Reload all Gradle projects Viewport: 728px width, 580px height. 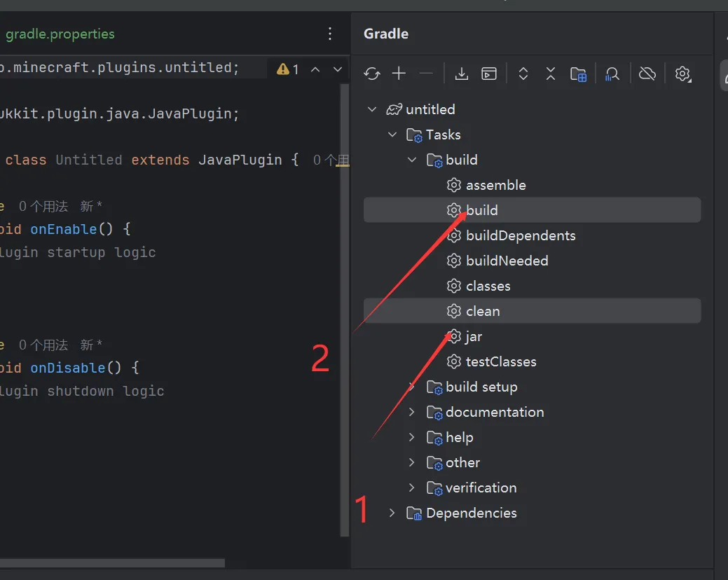pyautogui.click(x=371, y=74)
